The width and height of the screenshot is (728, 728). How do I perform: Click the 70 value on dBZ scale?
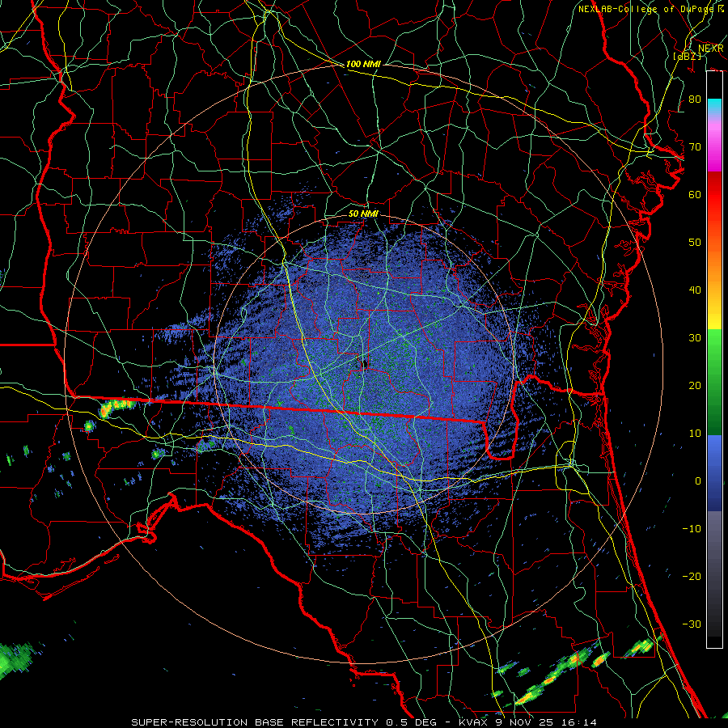point(695,147)
